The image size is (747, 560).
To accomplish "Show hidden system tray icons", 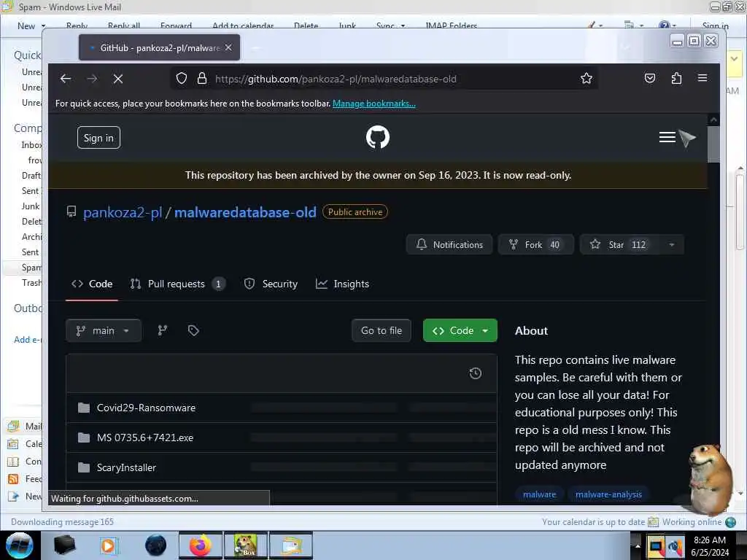I will click(x=638, y=545).
